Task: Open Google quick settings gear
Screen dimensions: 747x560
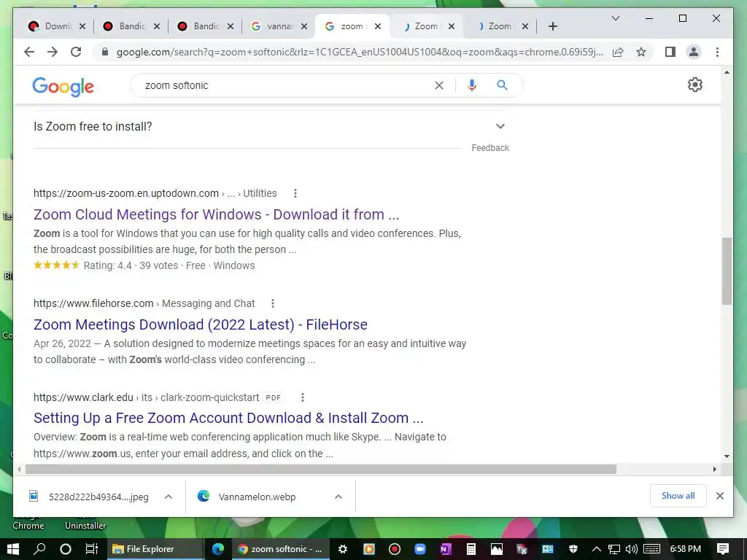Action: tap(695, 85)
